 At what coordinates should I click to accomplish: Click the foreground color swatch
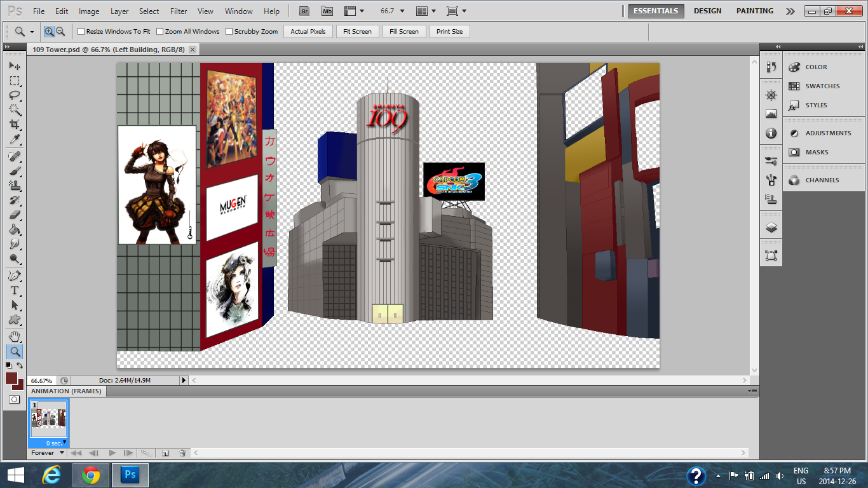tap(11, 378)
